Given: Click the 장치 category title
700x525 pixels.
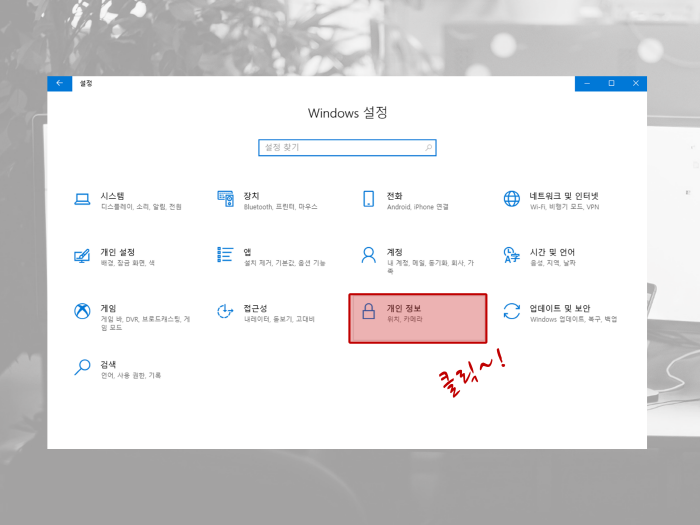Looking at the screenshot, I should click(x=251, y=196).
